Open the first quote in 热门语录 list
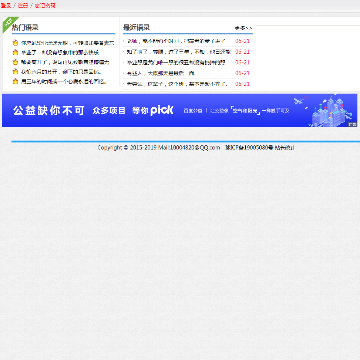 pos(68,43)
